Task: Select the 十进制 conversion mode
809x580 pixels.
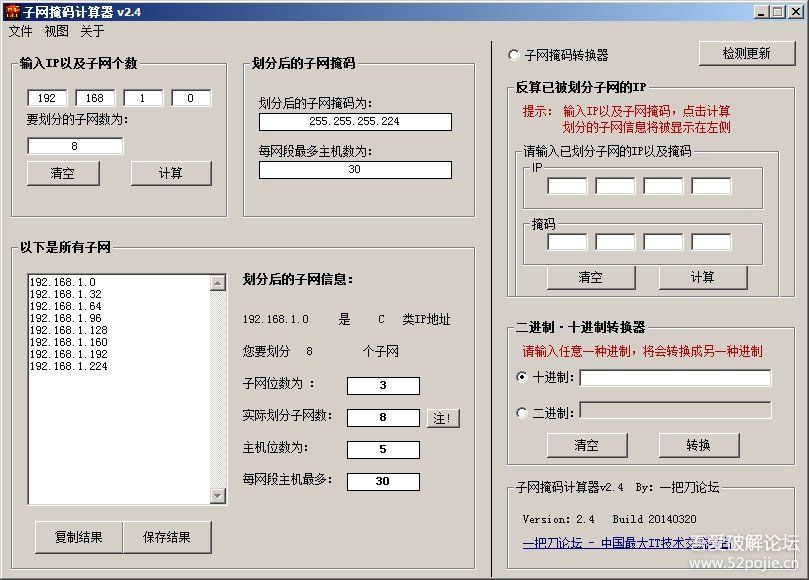Action: (522, 378)
